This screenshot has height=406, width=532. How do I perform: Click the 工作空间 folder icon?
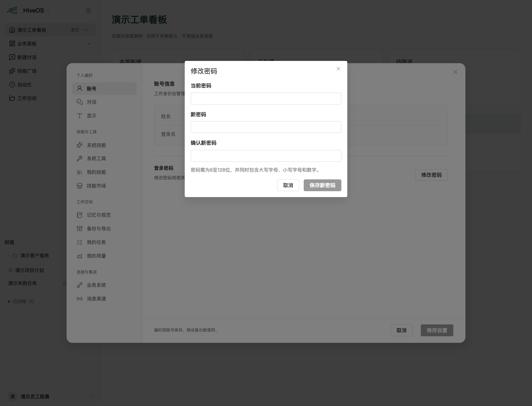(12, 98)
